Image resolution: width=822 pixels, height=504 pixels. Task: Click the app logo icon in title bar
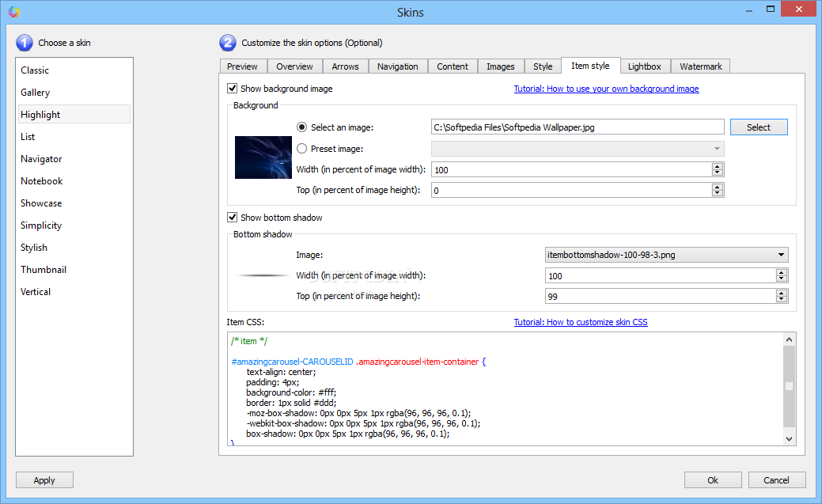coord(14,12)
